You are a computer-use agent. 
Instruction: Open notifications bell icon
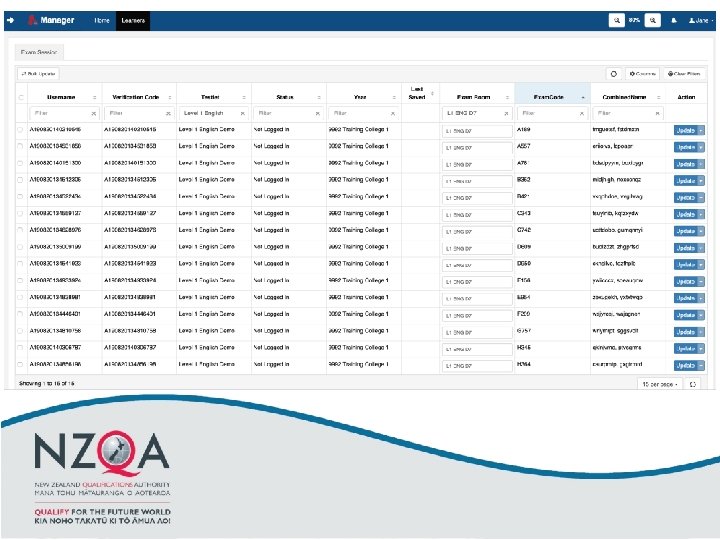pos(674,21)
